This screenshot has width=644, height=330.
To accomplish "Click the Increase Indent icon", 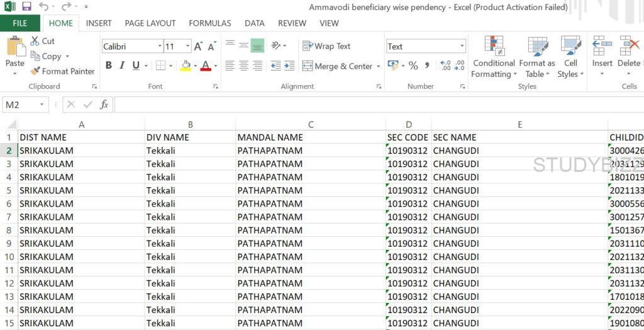I will 289,65.
